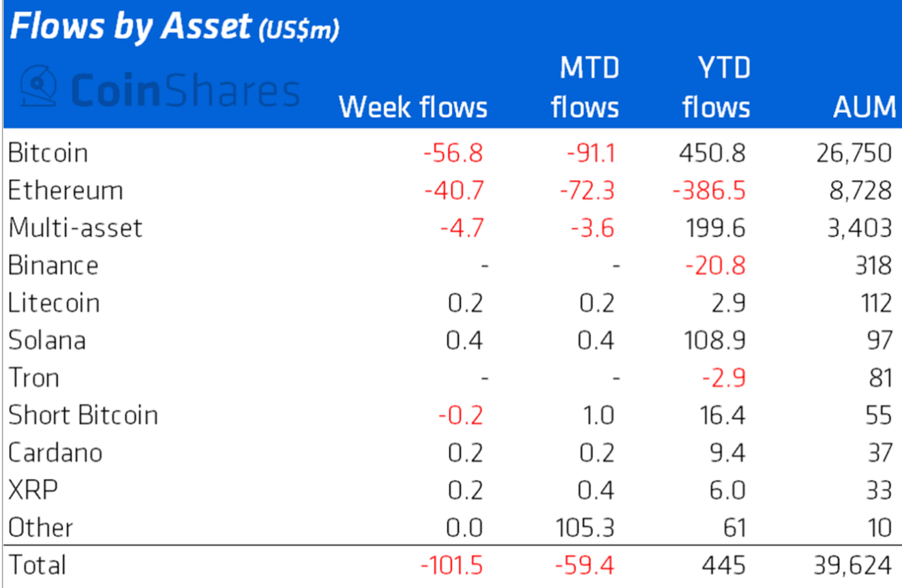Viewport: 902px width, 588px height.
Task: Click Ethereum's YTD flows value -386.5
Action: pos(709,191)
